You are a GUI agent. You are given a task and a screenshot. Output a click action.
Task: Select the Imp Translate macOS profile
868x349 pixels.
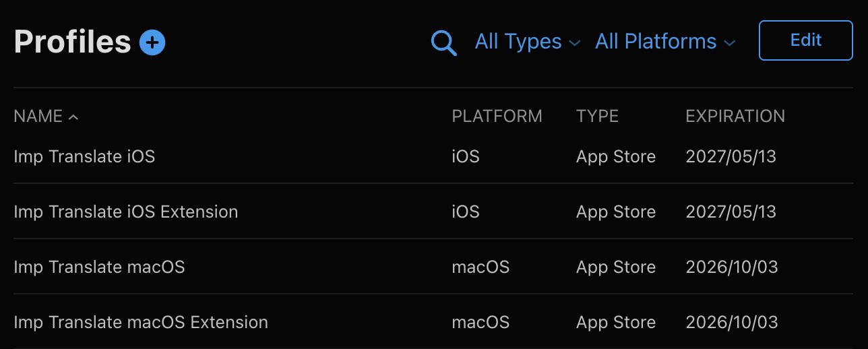coord(99,267)
